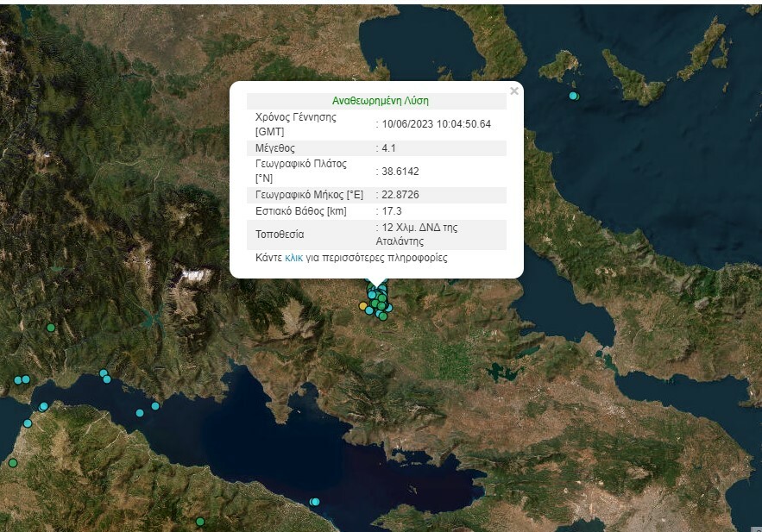Click the teal marker on the northern gulf coastline

103,373
